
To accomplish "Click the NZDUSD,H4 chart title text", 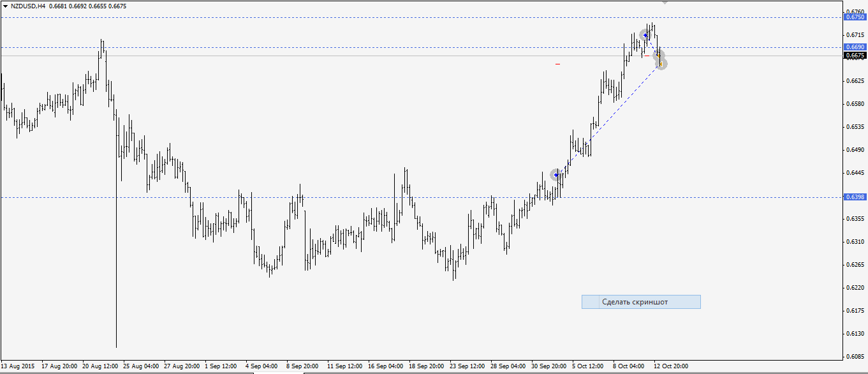I will click(x=28, y=6).
